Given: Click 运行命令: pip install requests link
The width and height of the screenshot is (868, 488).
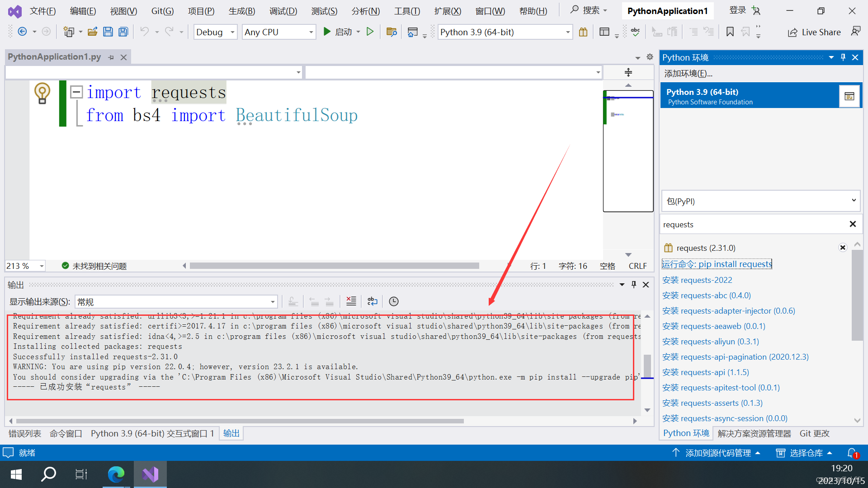Looking at the screenshot, I should click(x=717, y=264).
